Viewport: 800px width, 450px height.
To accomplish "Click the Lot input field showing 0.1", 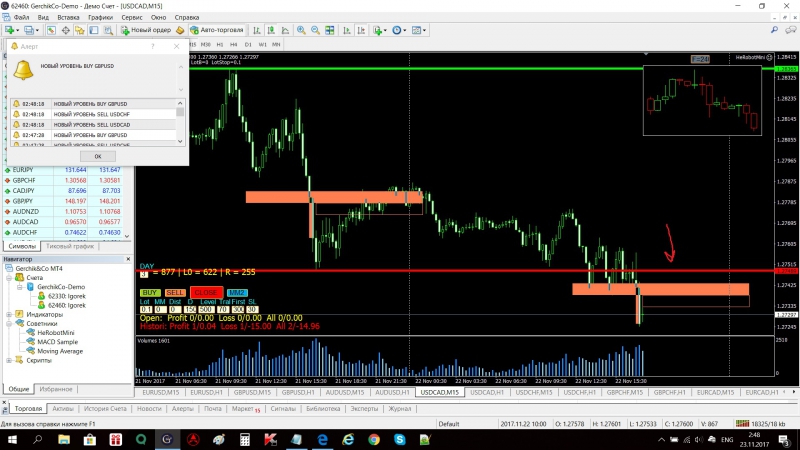I will point(146,310).
